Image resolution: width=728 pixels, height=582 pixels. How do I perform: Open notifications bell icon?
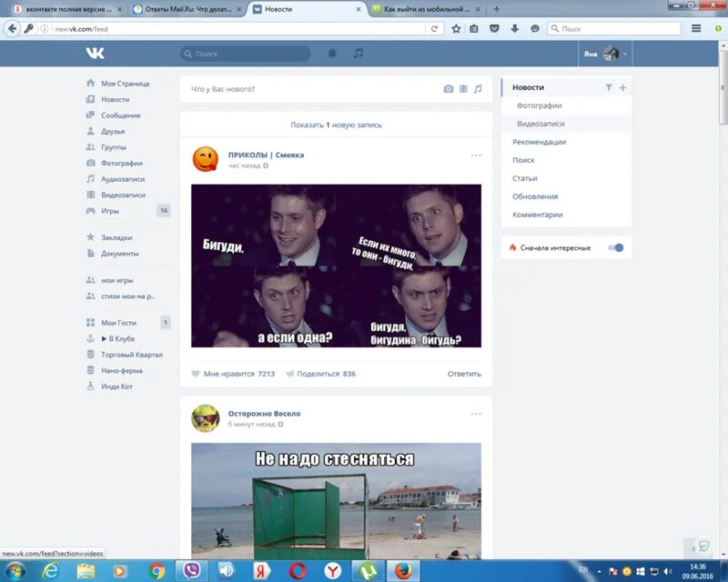[332, 54]
